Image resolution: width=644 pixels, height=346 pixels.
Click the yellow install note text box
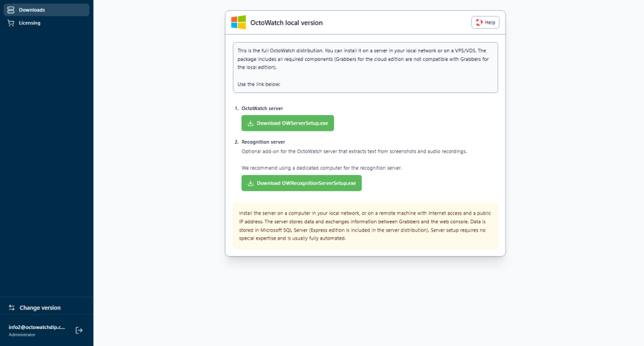point(365,226)
